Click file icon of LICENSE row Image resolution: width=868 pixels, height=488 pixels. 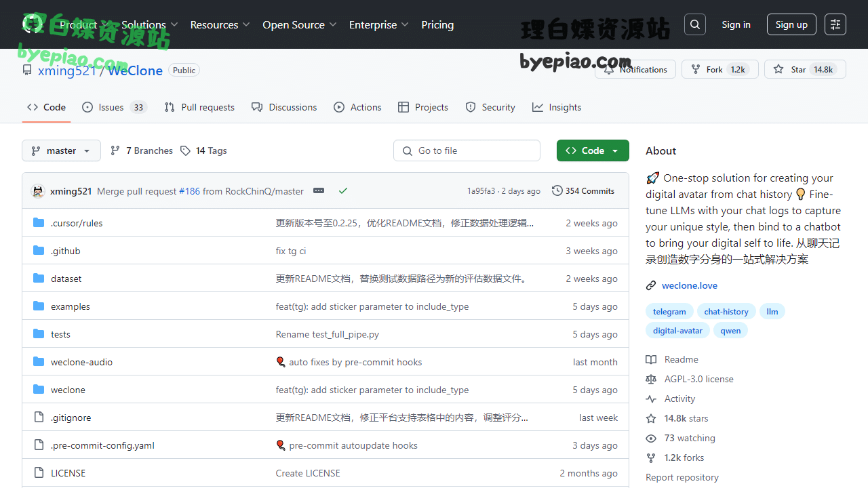tap(39, 472)
